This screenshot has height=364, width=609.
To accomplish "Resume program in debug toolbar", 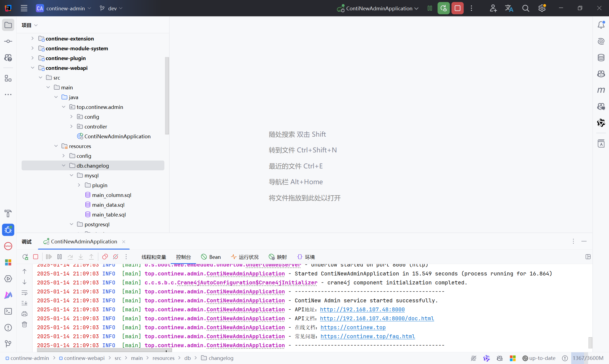I will 49,257.
